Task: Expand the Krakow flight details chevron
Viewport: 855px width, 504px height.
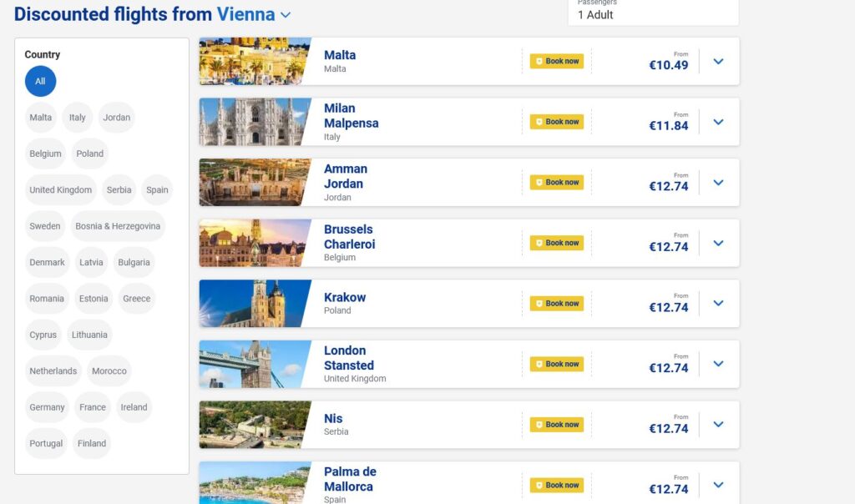Action: [x=718, y=304]
